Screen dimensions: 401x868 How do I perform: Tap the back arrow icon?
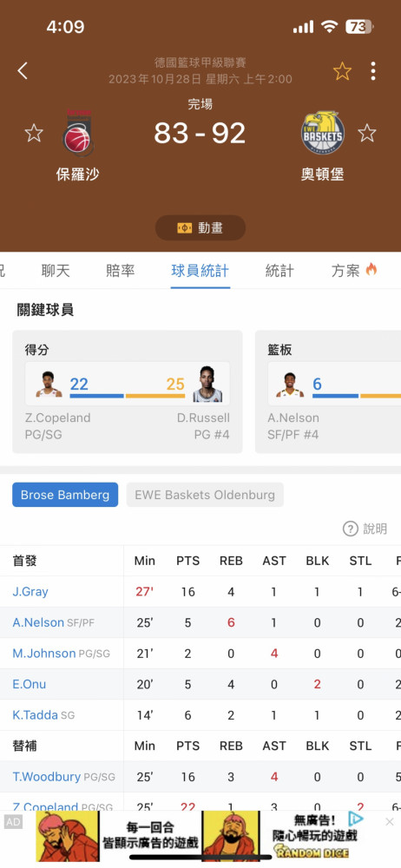tap(23, 71)
